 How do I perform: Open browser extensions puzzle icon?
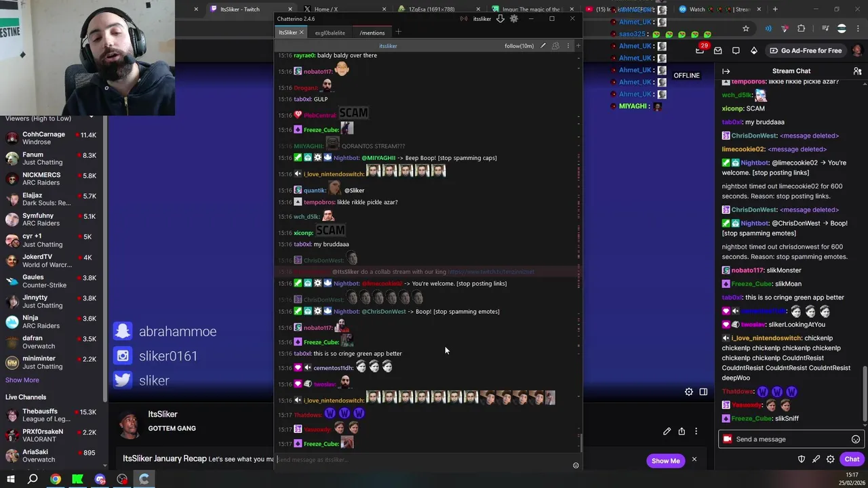pyautogui.click(x=802, y=28)
